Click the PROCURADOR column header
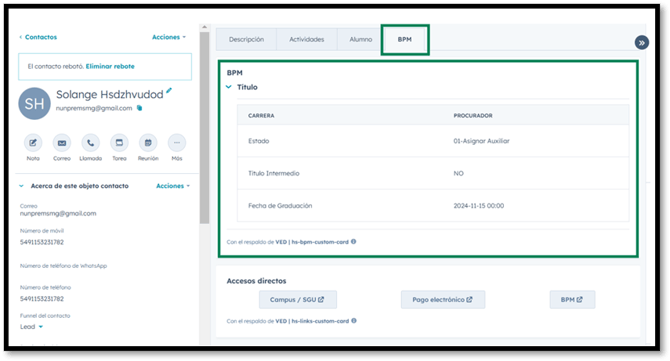 pyautogui.click(x=473, y=116)
